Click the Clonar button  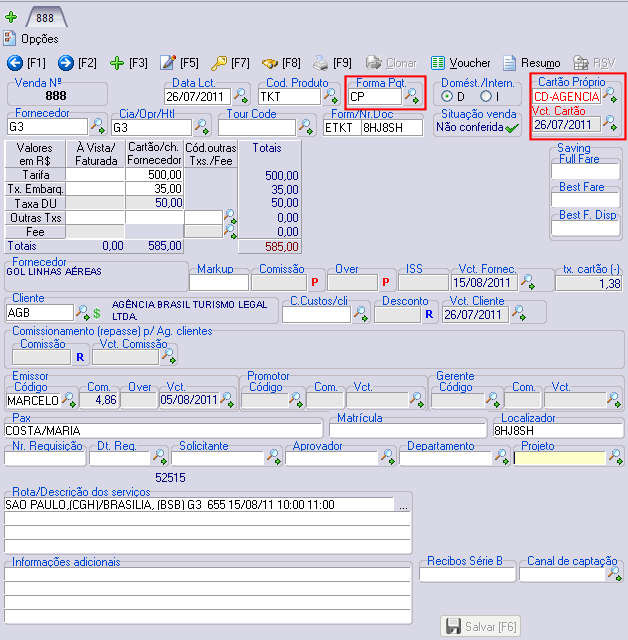point(391,63)
